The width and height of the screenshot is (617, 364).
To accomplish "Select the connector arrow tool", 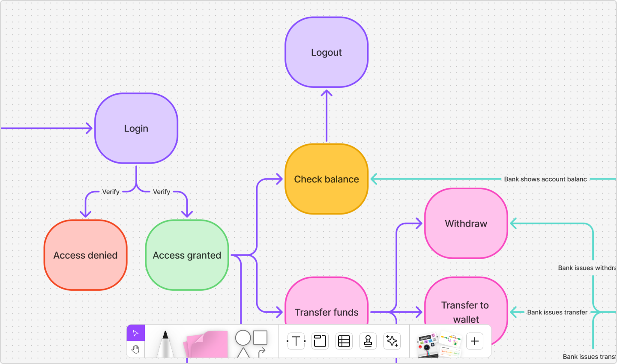I will 262,353.
